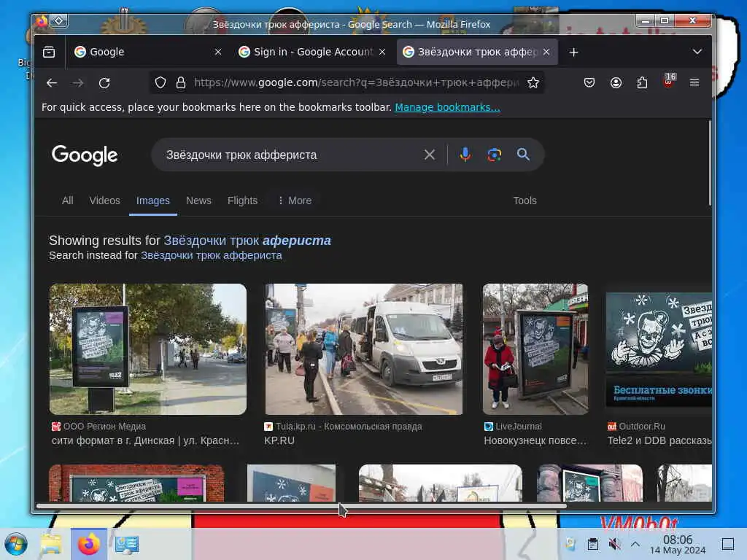Viewport: 747px width, 560px height.
Task: Clear the search query with X
Action: [430, 155]
